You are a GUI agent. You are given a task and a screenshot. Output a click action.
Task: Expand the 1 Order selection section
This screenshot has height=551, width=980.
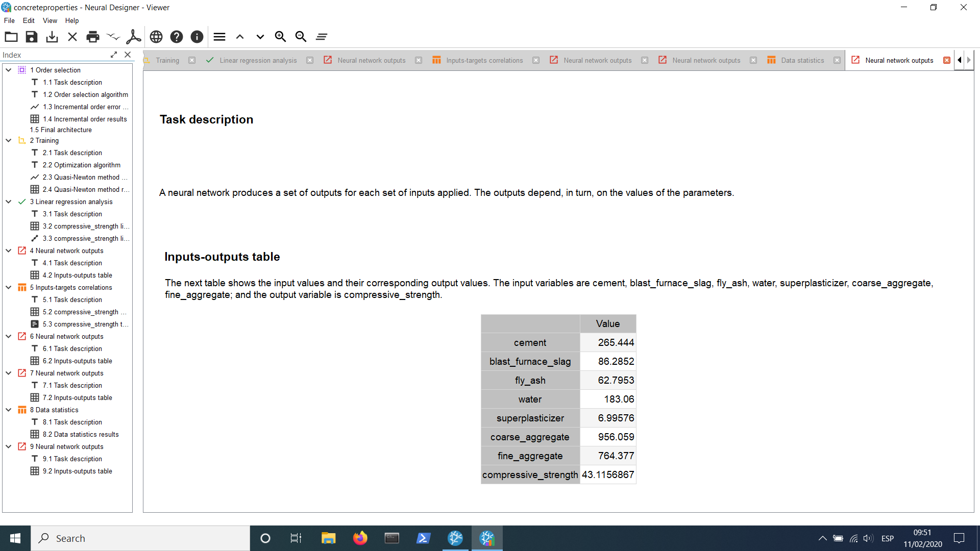click(x=9, y=69)
